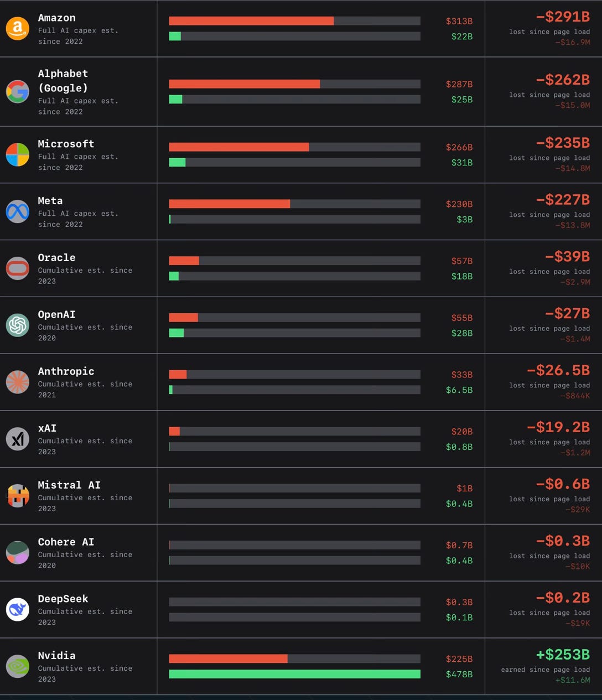Click the Google logo icon
602x700 pixels.
(x=18, y=92)
